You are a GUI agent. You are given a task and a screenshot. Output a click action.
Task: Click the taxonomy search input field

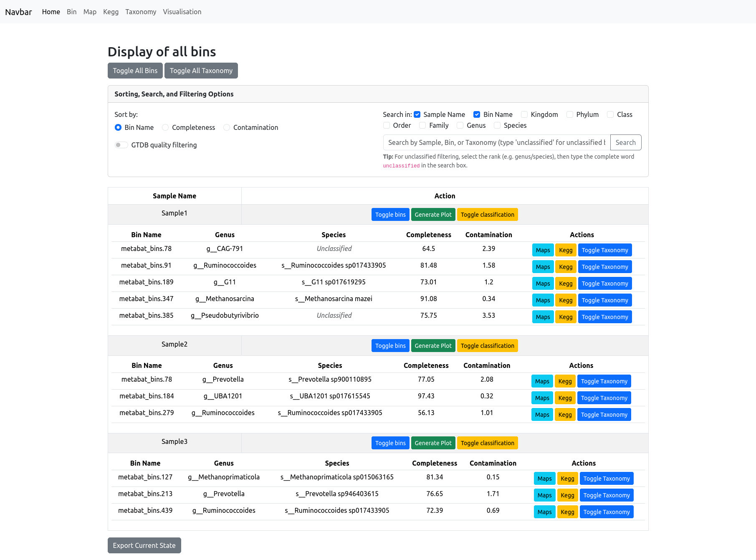496,142
